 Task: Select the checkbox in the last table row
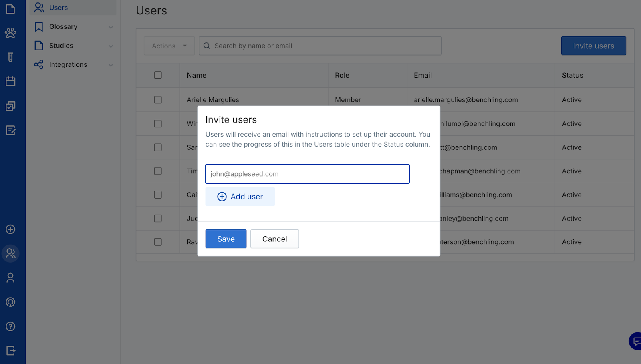[158, 242]
